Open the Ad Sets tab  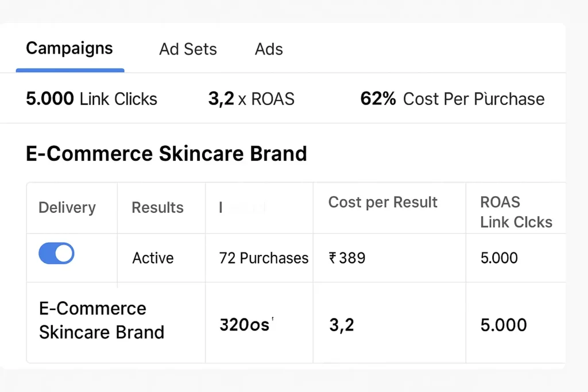tap(188, 49)
